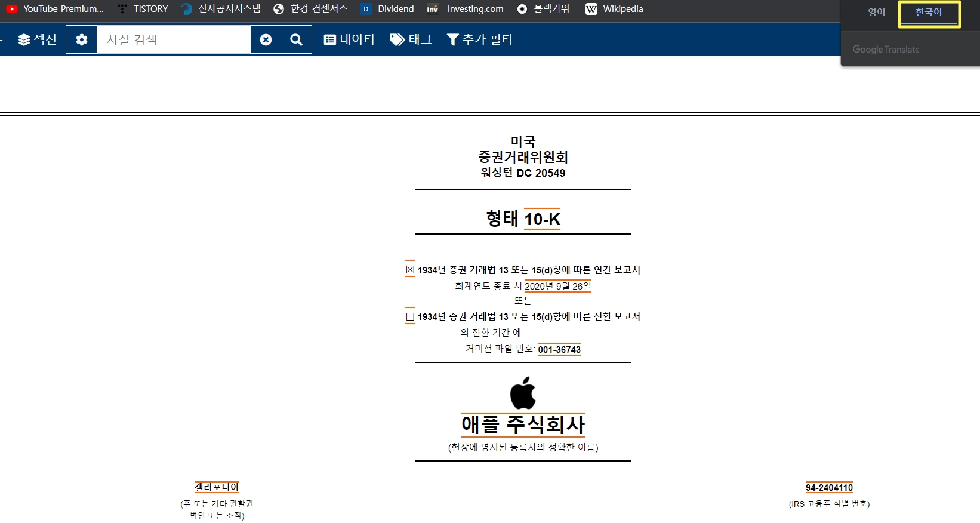
Task: Click the Investing.com bookmark favicon
Action: (433, 9)
